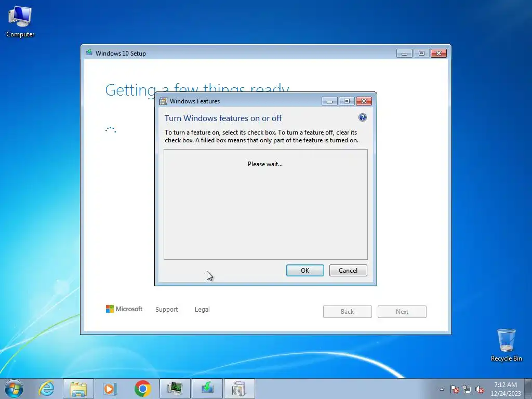Launch Internet Explorer from taskbar
The width and height of the screenshot is (532, 399).
coord(46,389)
